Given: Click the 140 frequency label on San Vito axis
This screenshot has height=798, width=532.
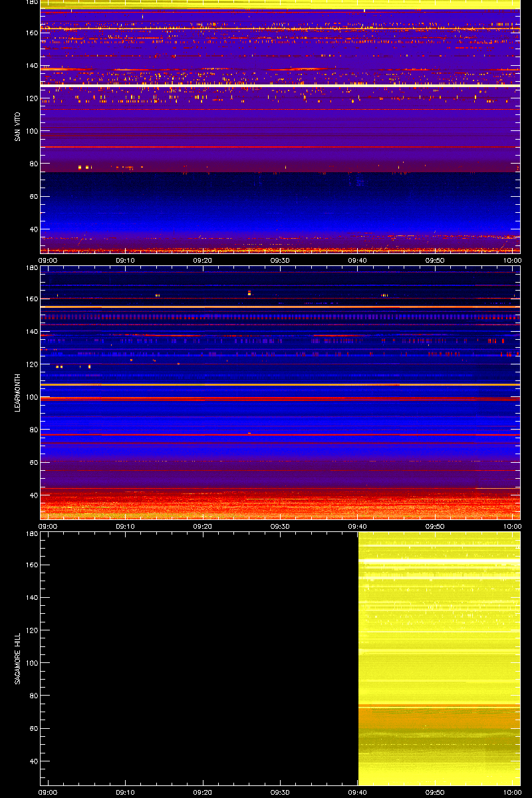Looking at the screenshot, I should click(31, 65).
